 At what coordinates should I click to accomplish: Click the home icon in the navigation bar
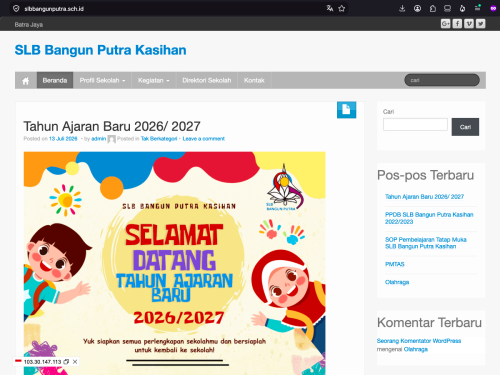click(x=26, y=81)
